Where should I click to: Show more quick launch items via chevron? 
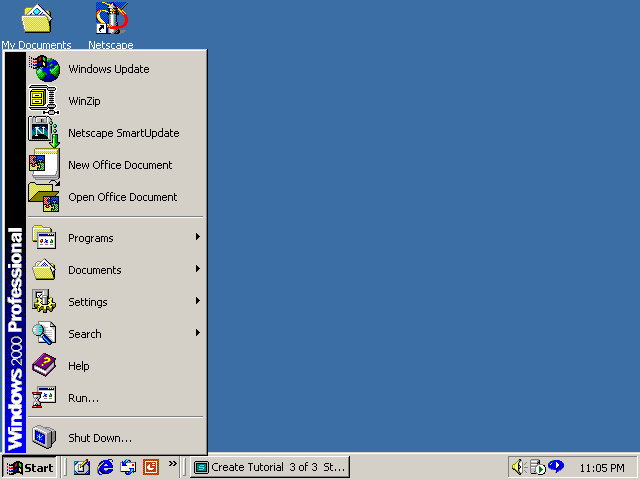coord(173,464)
